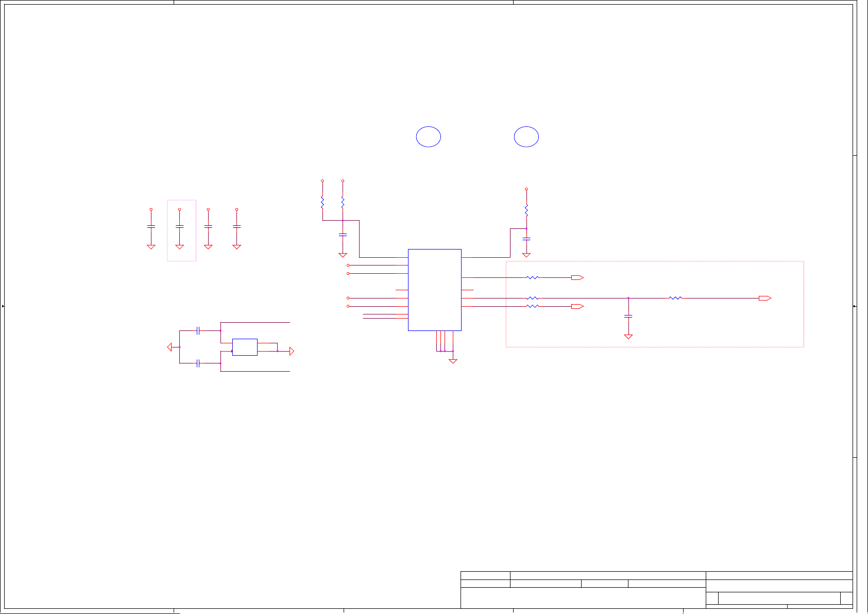Select the small blue crystal component rectangle
Viewport: 868px width, 614px height.
pos(245,347)
